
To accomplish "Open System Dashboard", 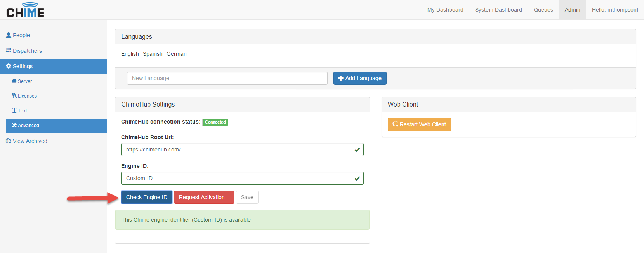I will pos(498,10).
